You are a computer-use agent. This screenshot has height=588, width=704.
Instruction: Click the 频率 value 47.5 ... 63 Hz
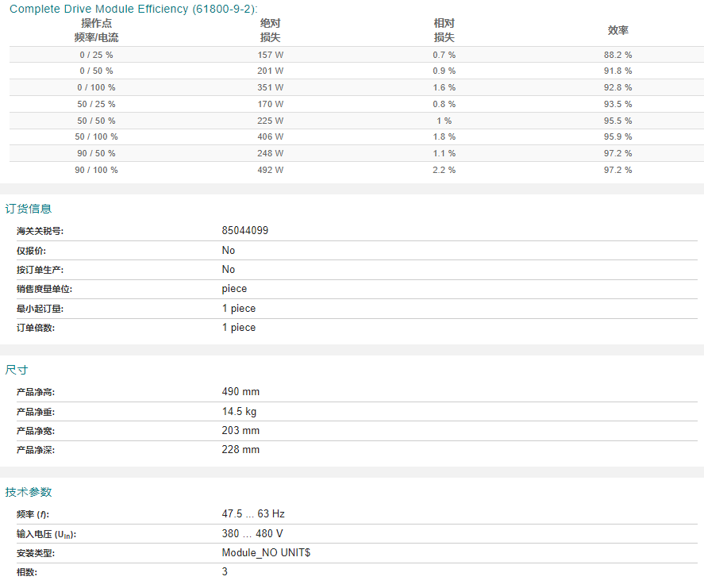[253, 513]
